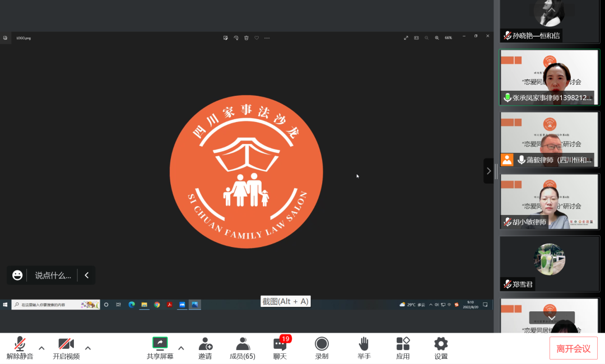The width and height of the screenshot is (605, 364).
Task: Raise hand using the 举手 icon
Action: tap(364, 344)
